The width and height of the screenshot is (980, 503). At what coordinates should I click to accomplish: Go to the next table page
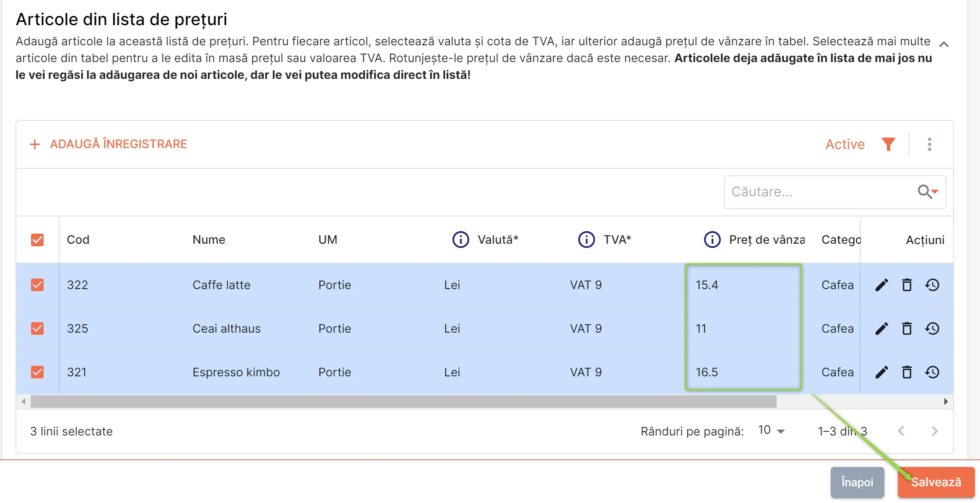click(935, 431)
